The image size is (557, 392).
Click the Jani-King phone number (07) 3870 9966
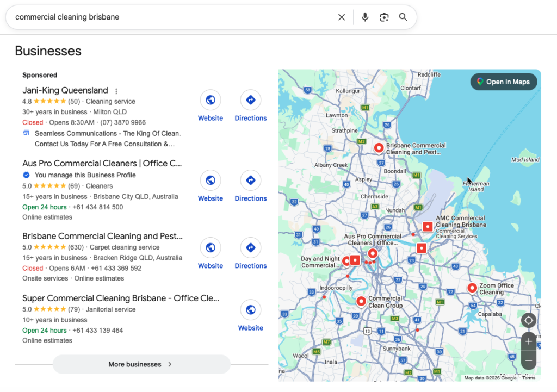coord(123,122)
